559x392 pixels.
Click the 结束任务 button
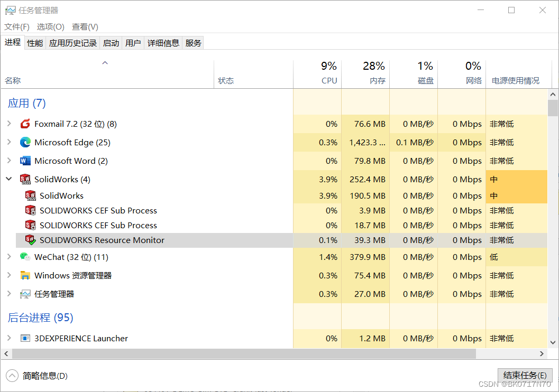[x=524, y=375]
